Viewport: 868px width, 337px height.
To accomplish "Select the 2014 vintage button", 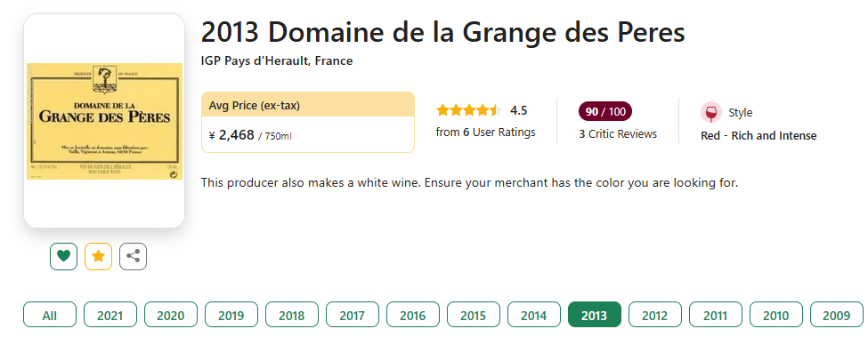I will pyautogui.click(x=533, y=316).
